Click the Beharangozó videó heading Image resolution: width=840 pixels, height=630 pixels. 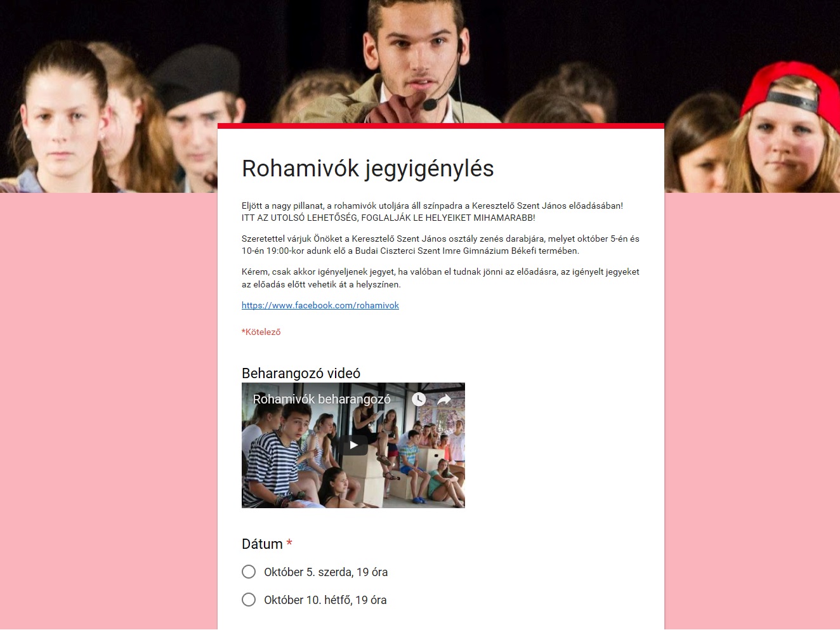[x=301, y=373]
